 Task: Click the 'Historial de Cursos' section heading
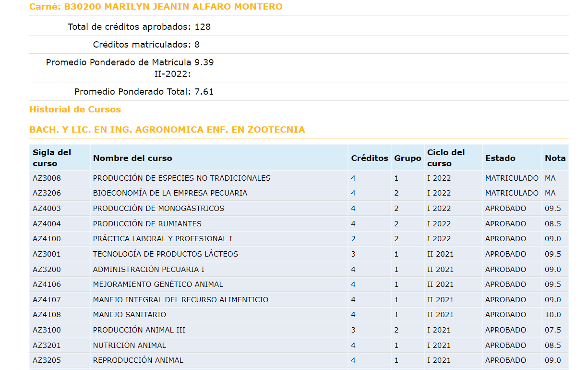click(75, 110)
